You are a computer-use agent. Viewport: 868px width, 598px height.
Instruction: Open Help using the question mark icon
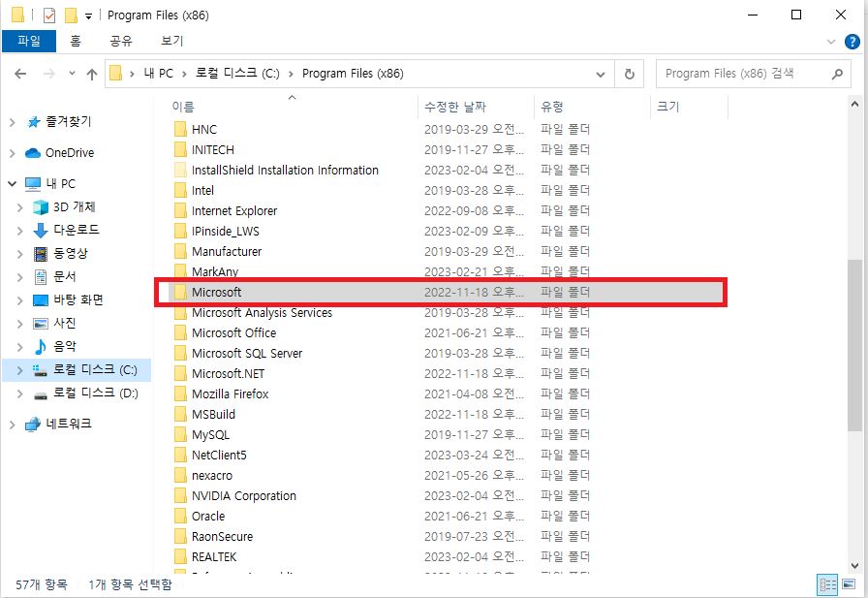pyautogui.click(x=851, y=41)
